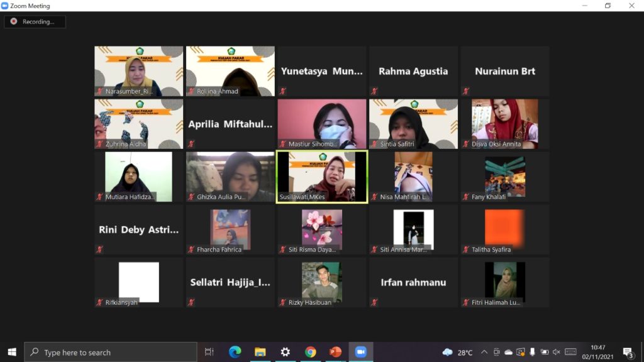This screenshot has width=644, height=362.
Task: Click the Windows Start button
Action: coord(12,352)
